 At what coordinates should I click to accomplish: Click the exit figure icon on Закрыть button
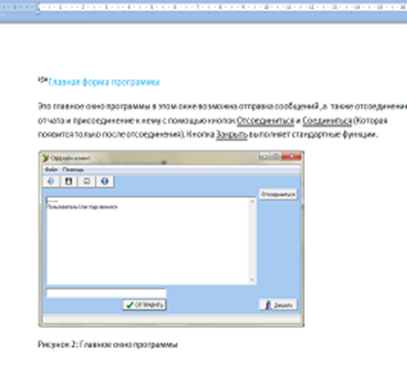(x=268, y=305)
